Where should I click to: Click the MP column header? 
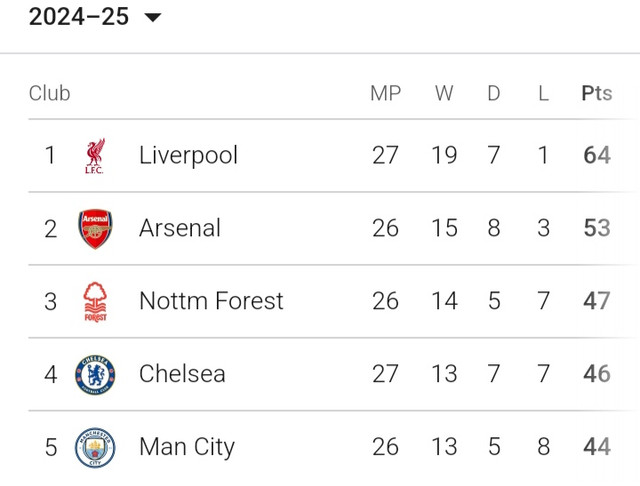coord(386,93)
